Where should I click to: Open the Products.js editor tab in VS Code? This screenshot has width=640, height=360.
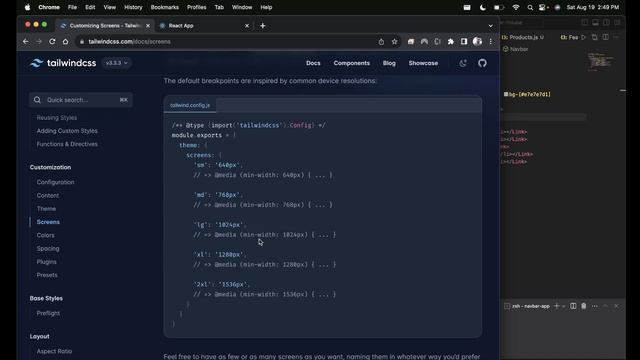pyautogui.click(x=523, y=37)
